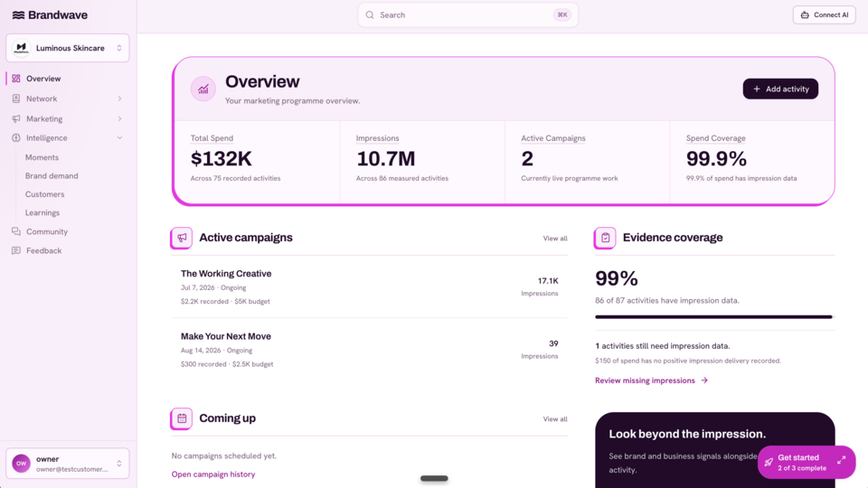Open campaign history link

point(213,474)
